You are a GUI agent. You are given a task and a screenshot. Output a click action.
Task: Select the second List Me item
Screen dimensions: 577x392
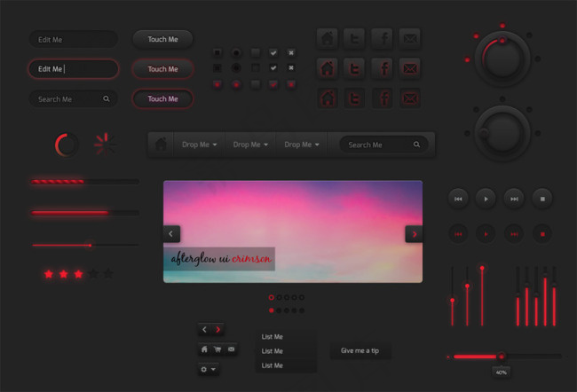(x=286, y=351)
